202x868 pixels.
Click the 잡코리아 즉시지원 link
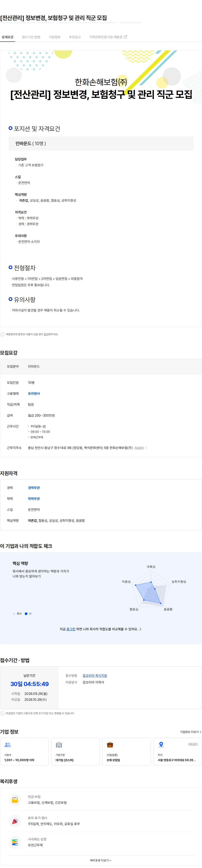pyautogui.click(x=95, y=676)
